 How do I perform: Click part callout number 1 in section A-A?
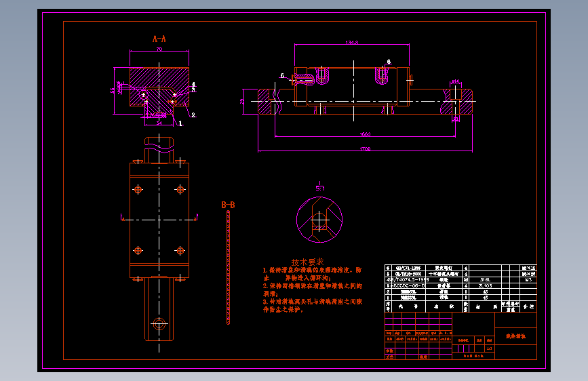click(x=180, y=123)
